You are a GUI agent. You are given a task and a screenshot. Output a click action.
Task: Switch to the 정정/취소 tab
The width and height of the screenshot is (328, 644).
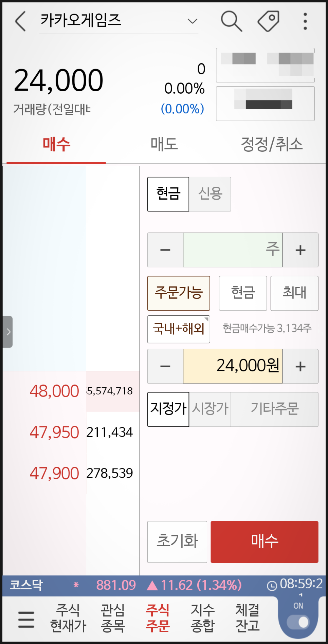272,145
